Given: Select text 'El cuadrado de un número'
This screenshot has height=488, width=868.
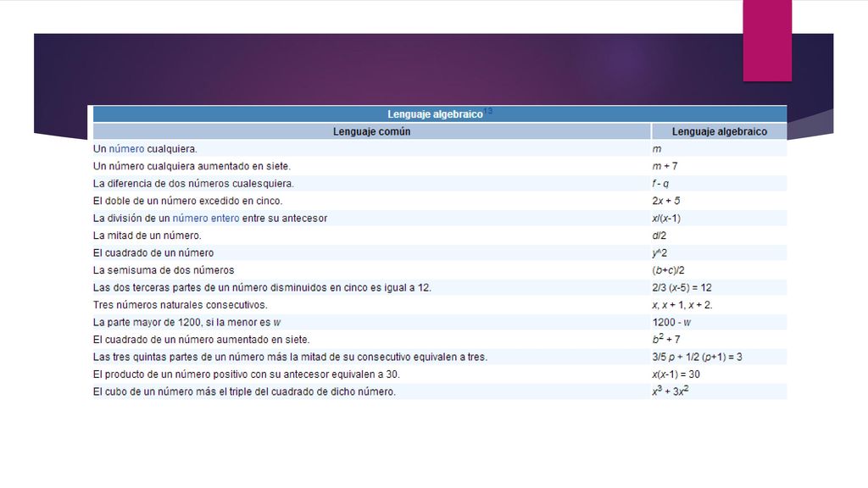Looking at the screenshot, I should click(x=153, y=252).
